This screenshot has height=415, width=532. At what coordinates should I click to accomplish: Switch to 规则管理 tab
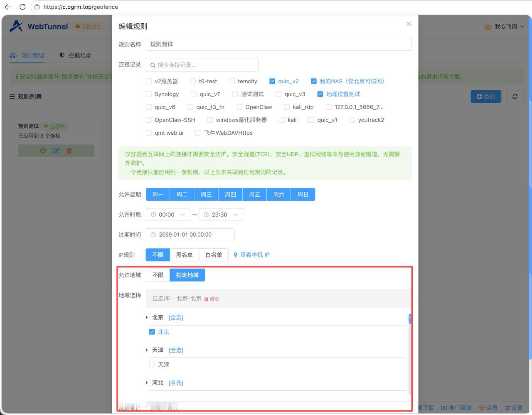27,55
